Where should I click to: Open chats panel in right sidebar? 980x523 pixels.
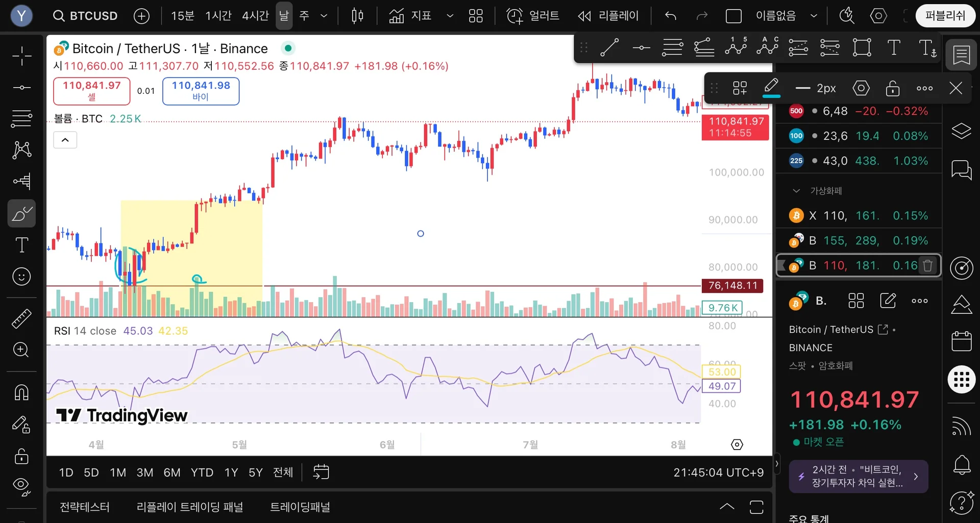click(961, 169)
